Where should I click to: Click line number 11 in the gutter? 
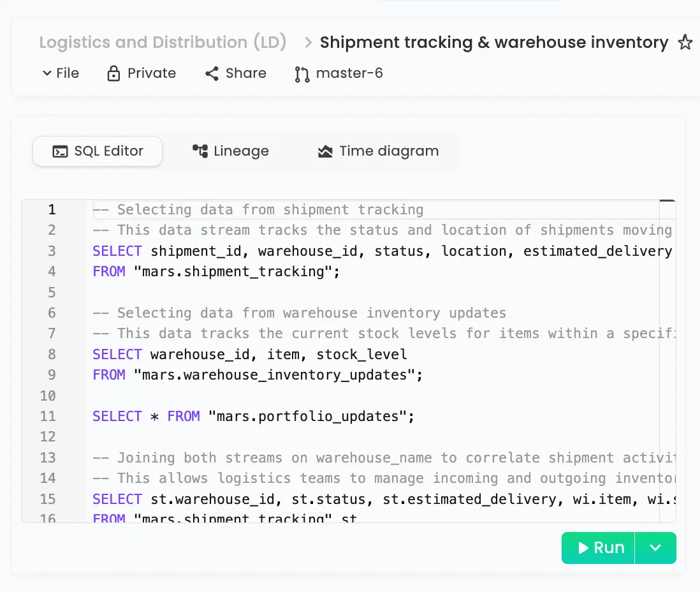48,416
